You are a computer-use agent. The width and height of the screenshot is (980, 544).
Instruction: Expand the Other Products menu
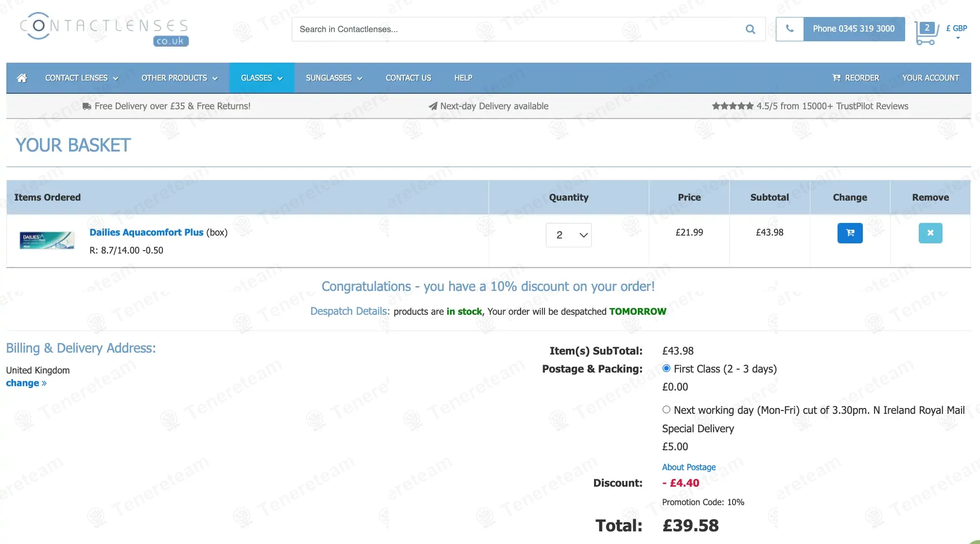pos(179,78)
